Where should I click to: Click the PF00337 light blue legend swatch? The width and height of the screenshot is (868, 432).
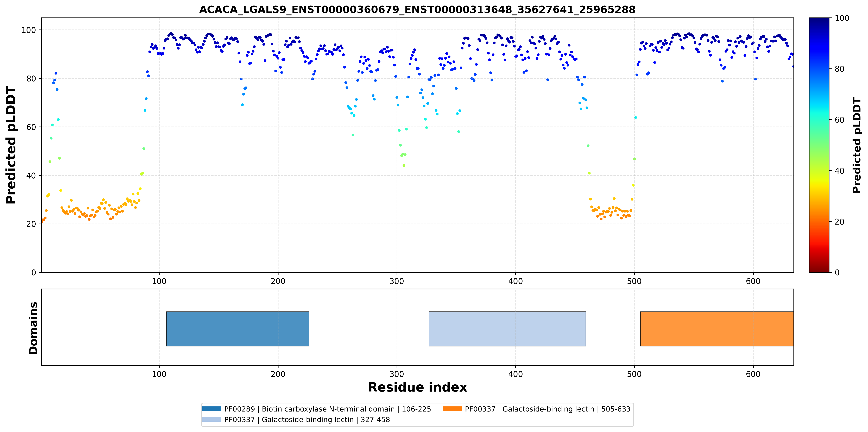212,419
